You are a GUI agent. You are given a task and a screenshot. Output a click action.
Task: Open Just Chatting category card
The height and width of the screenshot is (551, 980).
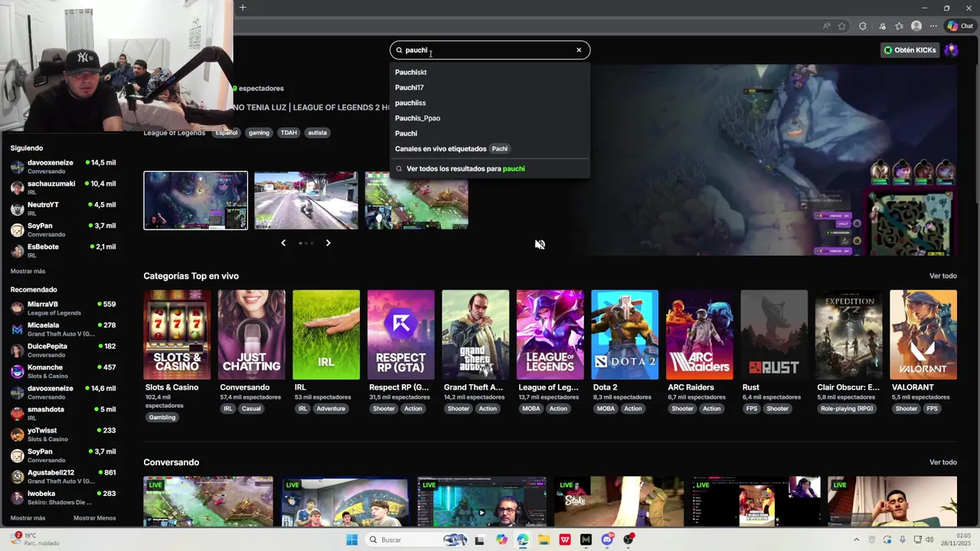(251, 334)
